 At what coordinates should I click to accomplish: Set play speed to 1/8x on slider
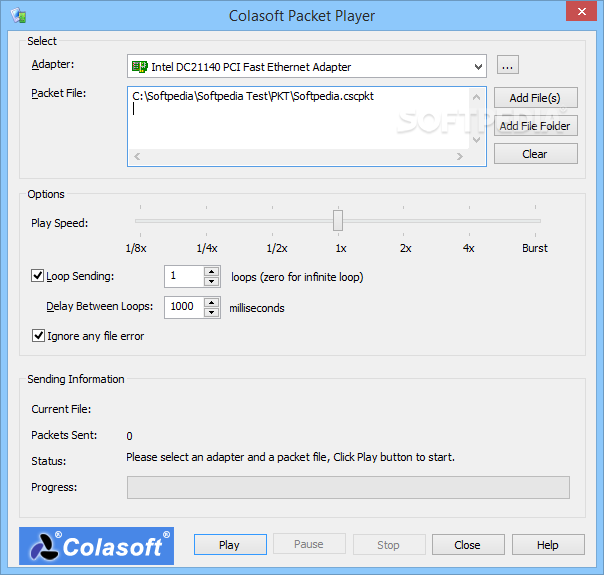pyautogui.click(x=141, y=221)
